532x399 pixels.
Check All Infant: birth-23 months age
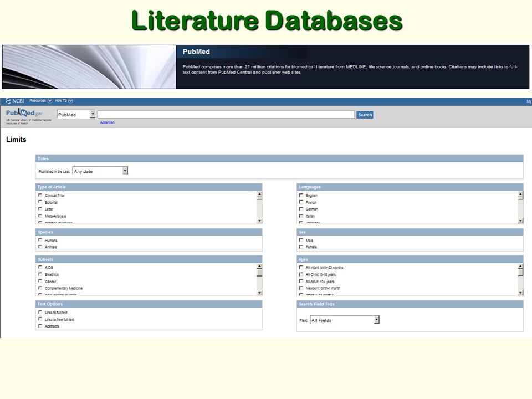tap(301, 267)
